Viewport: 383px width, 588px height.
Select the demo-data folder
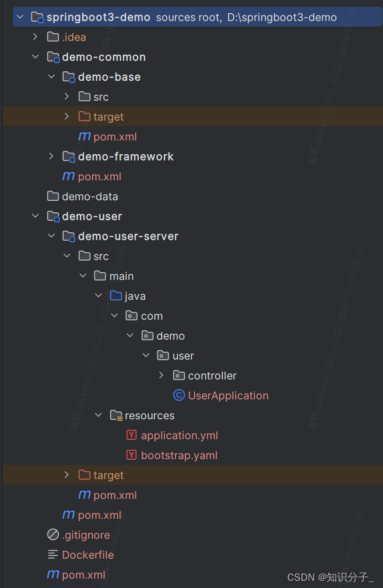point(90,196)
